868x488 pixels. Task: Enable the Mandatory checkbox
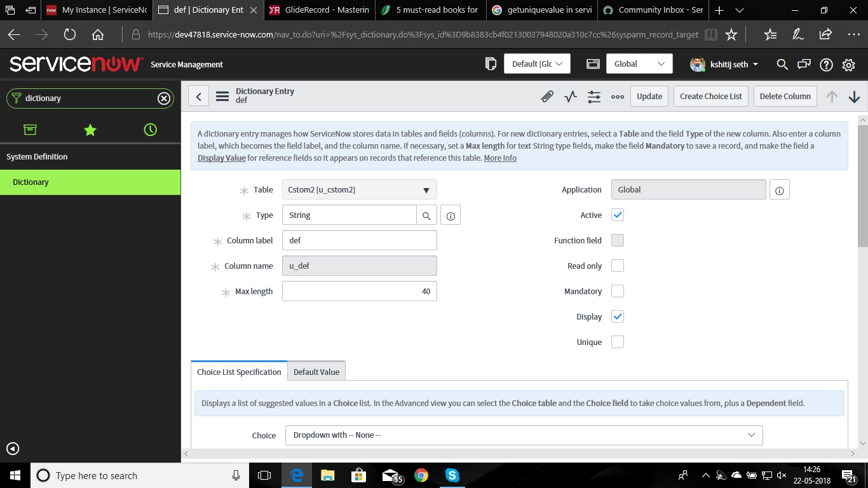(618, 291)
